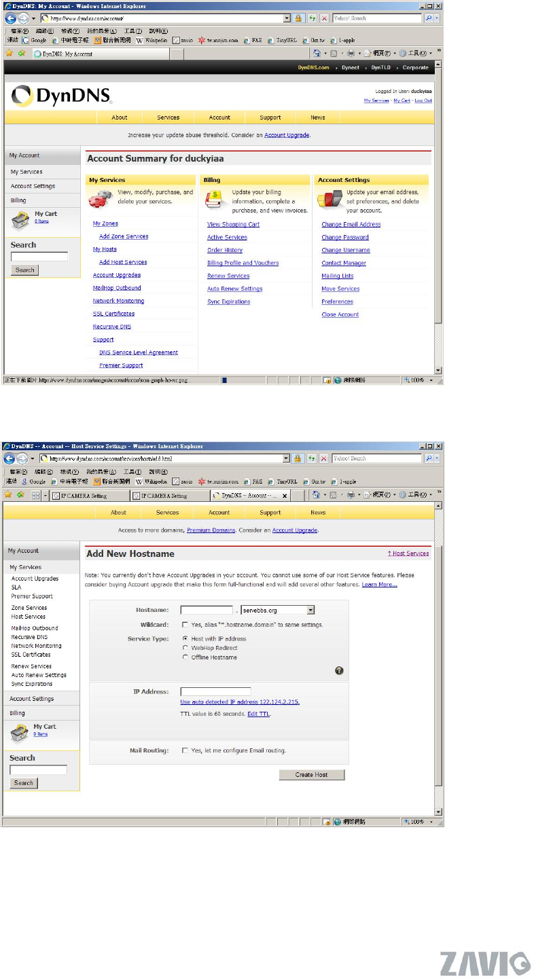This screenshot has width=534, height=980.
Task: Click Back arrow in My Account browser window
Action: pos(10,19)
